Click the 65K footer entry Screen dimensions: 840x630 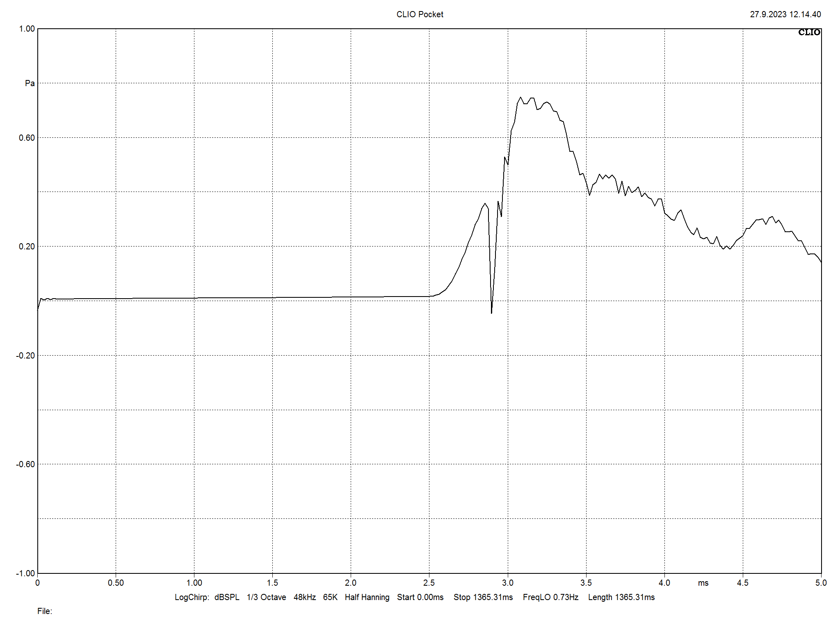330,598
